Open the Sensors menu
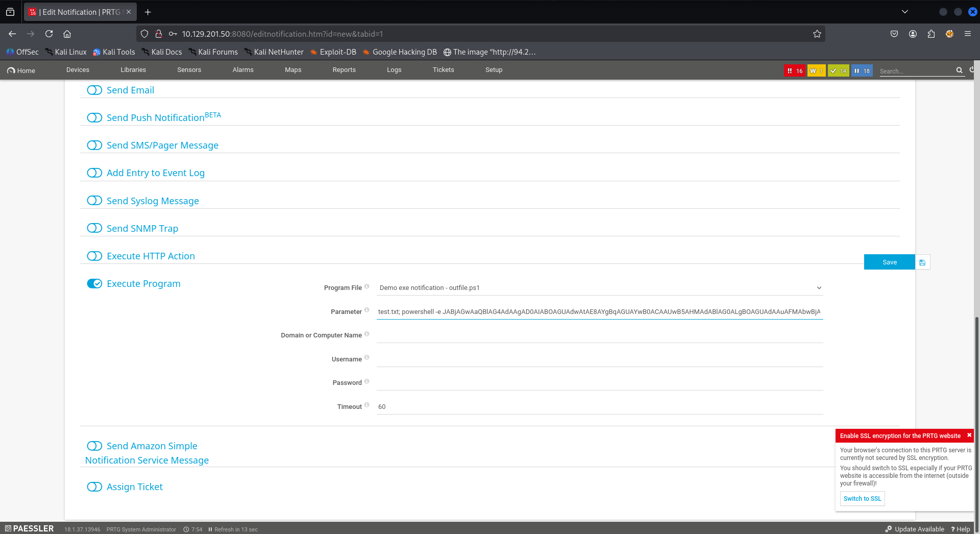 (x=189, y=70)
